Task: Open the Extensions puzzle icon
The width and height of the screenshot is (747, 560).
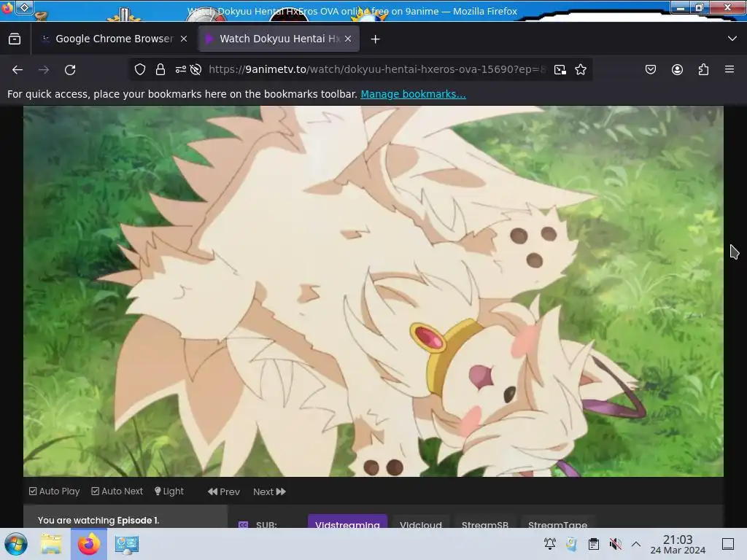Action: (x=703, y=69)
